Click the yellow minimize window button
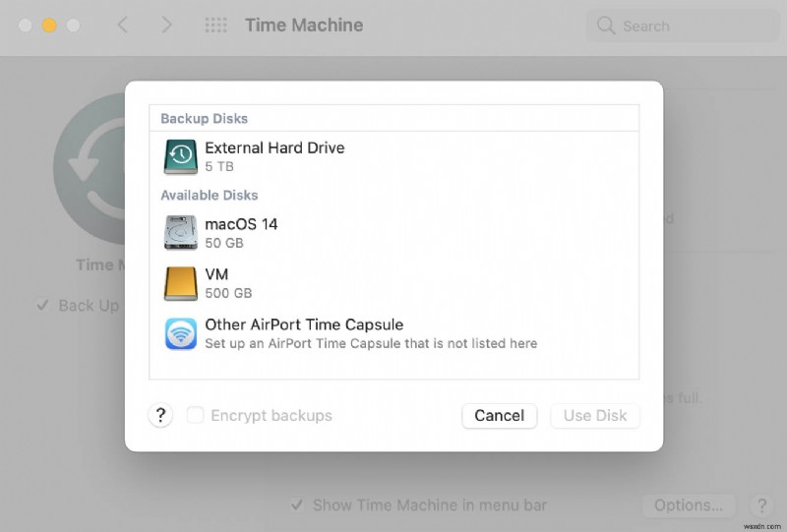 pyautogui.click(x=49, y=26)
